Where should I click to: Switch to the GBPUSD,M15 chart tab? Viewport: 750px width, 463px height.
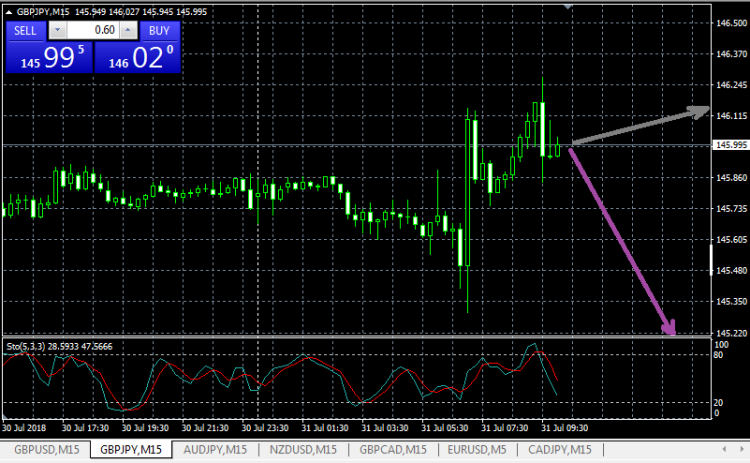[x=47, y=450]
